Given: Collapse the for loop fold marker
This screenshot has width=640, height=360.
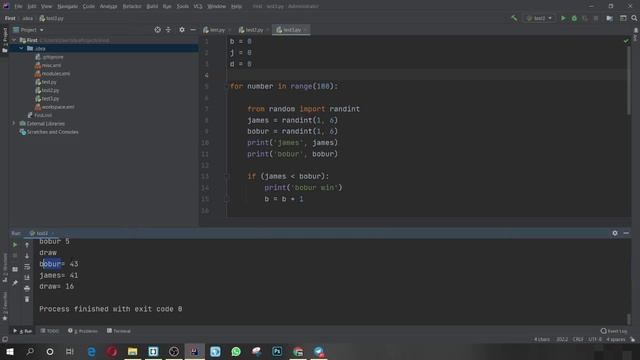Looking at the screenshot, I should pos(227,87).
